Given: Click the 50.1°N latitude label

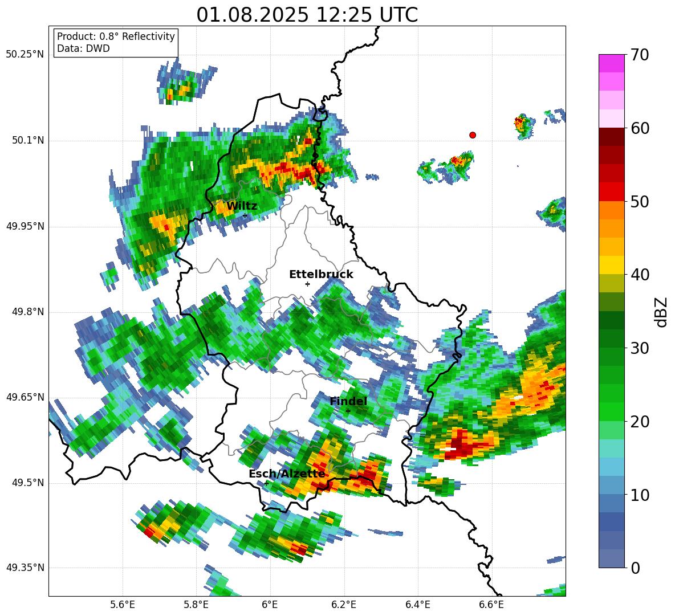Looking at the screenshot, I should 27,140.
